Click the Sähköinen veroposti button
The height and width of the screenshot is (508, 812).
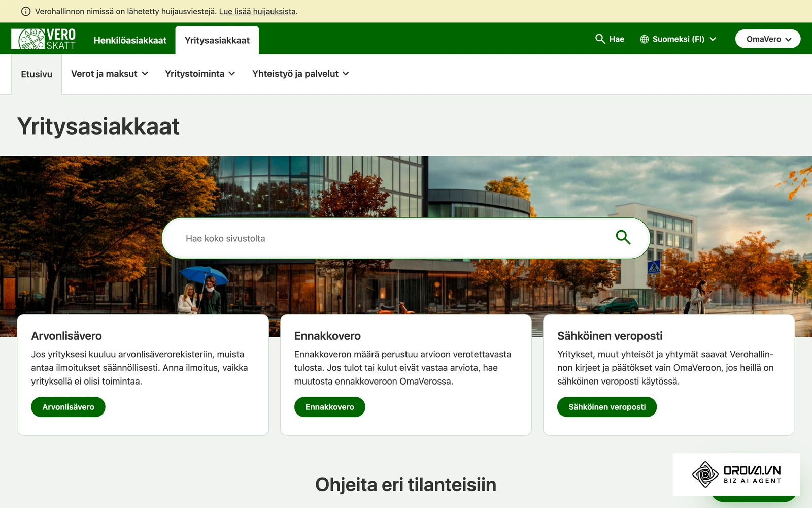[x=607, y=407]
